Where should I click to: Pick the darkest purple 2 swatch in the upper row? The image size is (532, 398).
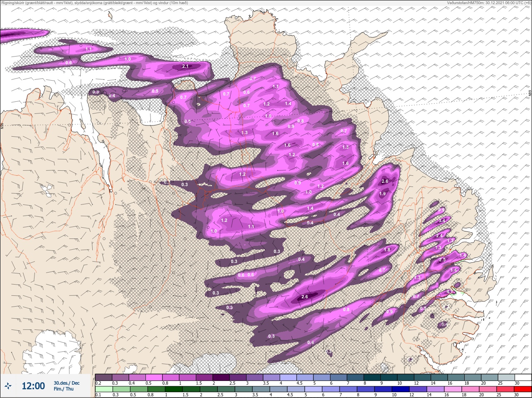(x=222, y=377)
